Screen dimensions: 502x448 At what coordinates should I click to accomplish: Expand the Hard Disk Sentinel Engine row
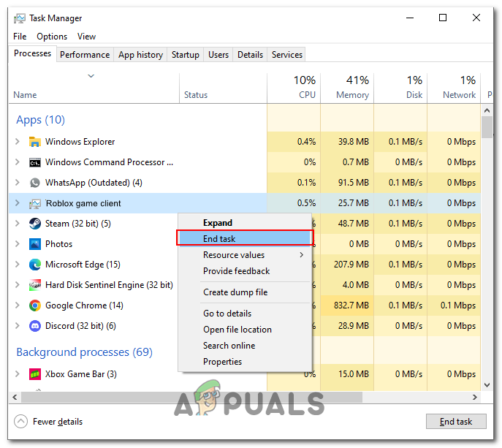18,285
